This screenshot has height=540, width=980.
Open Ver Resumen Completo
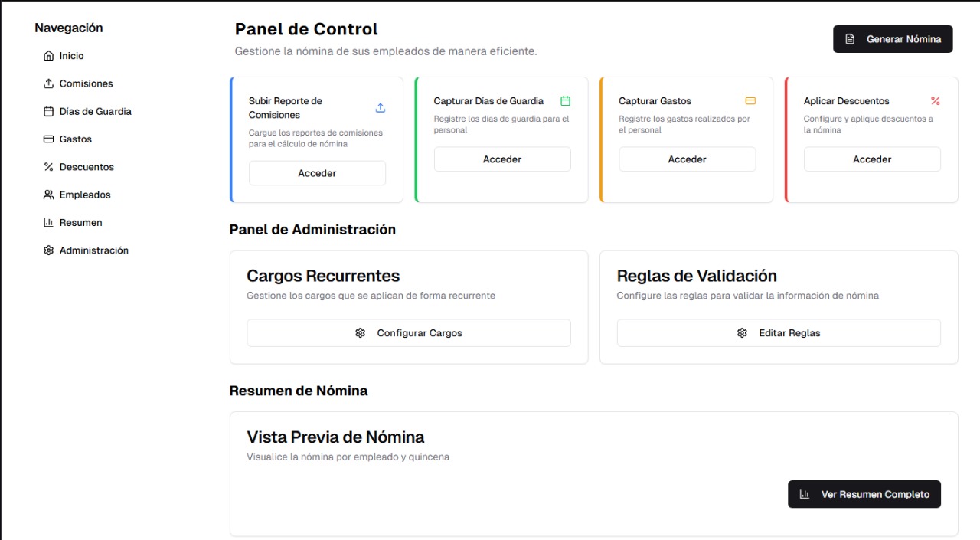tap(864, 494)
